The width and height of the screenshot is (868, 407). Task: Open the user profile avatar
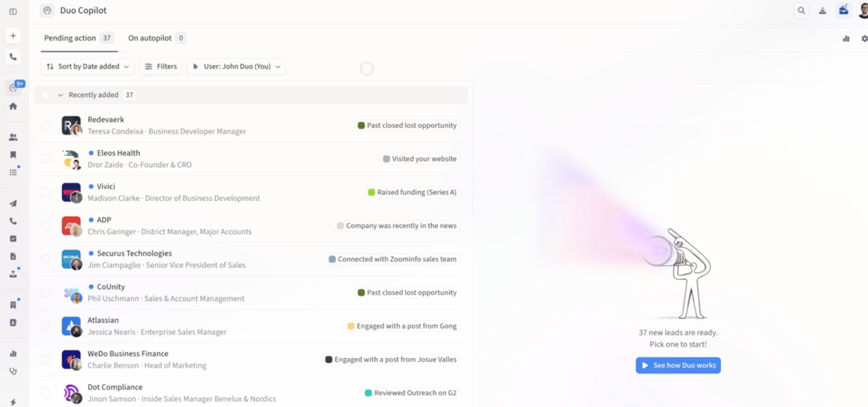click(x=863, y=10)
